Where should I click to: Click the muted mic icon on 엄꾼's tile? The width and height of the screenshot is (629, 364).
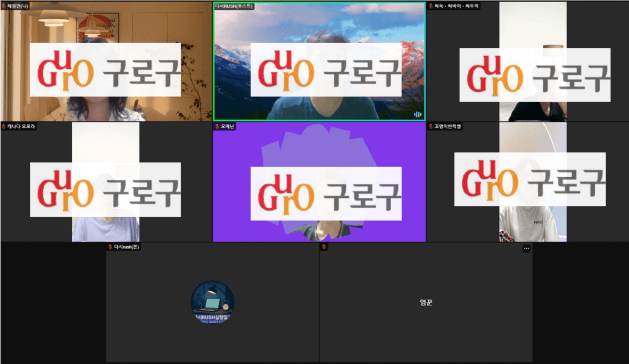pos(324,247)
